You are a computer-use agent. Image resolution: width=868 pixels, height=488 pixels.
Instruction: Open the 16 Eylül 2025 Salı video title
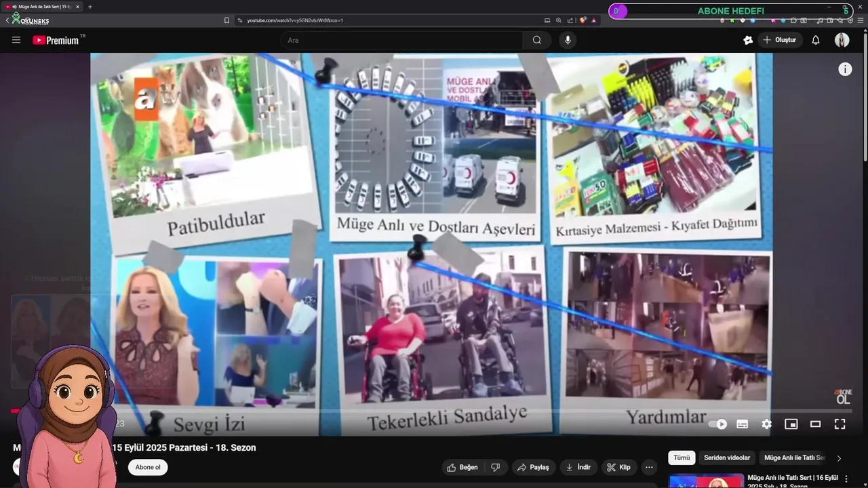tap(792, 481)
